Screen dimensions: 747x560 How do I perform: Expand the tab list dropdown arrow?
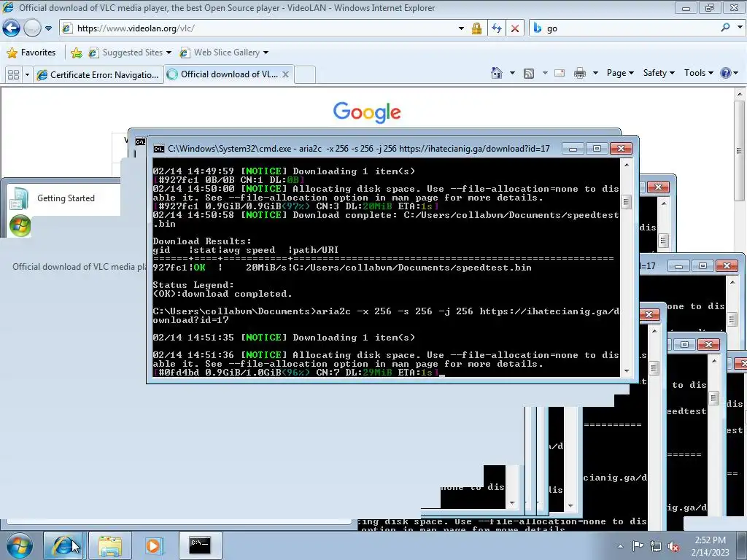point(27,75)
